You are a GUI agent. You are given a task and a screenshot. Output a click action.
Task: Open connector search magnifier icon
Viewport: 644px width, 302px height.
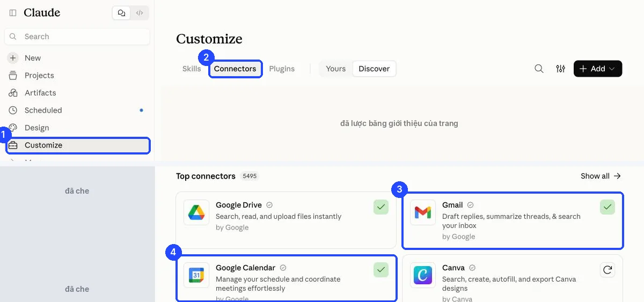point(539,69)
